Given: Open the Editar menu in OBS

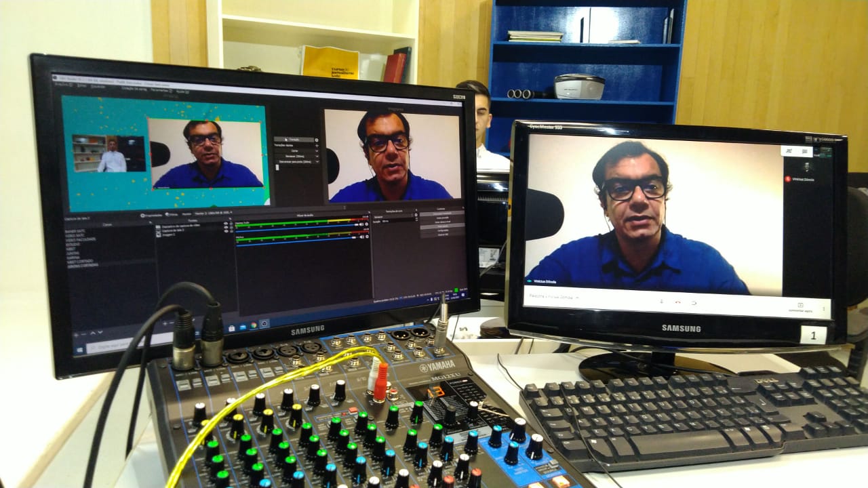Looking at the screenshot, I should [82, 85].
